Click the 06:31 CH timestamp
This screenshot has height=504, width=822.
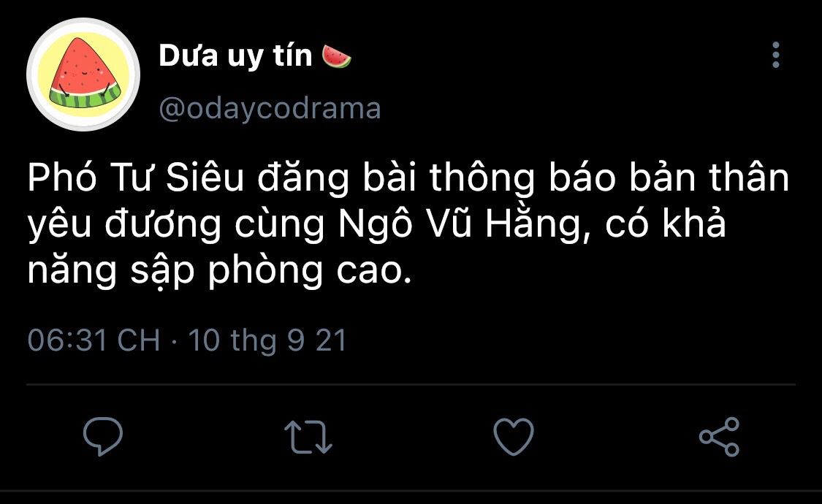point(94,340)
